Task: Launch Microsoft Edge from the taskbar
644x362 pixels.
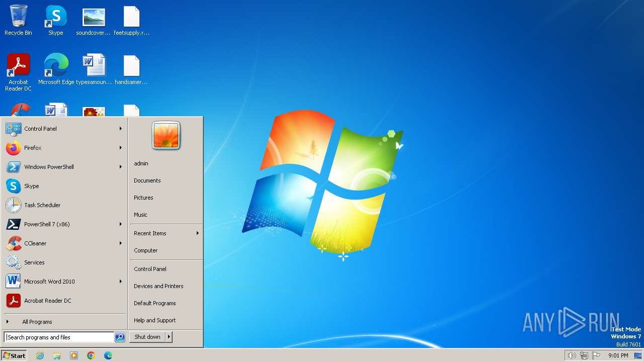Action: tap(108, 355)
